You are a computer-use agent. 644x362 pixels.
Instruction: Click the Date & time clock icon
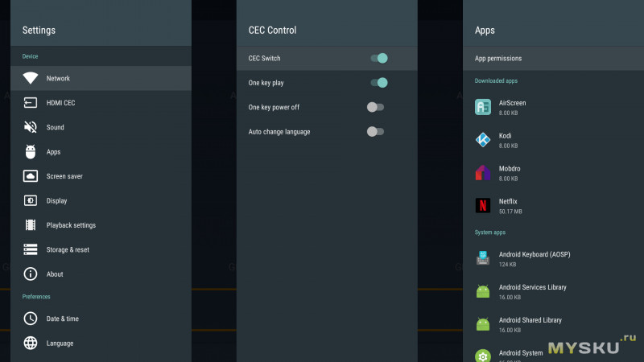coord(31,319)
